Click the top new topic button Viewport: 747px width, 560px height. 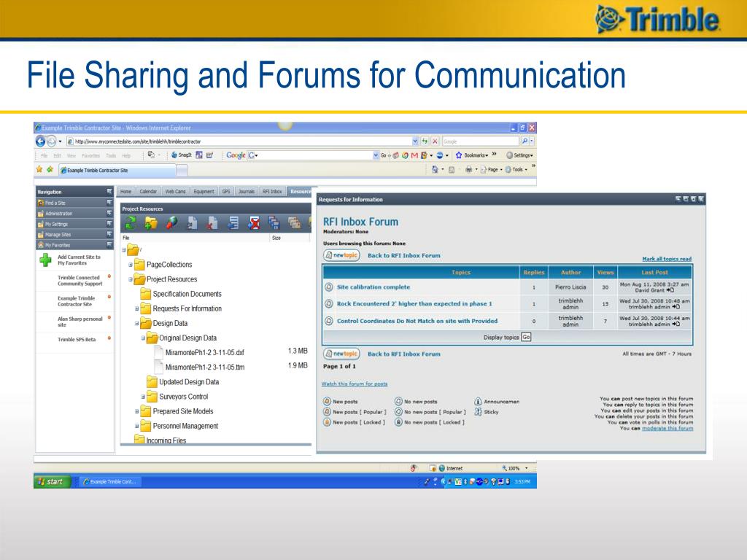click(x=341, y=255)
